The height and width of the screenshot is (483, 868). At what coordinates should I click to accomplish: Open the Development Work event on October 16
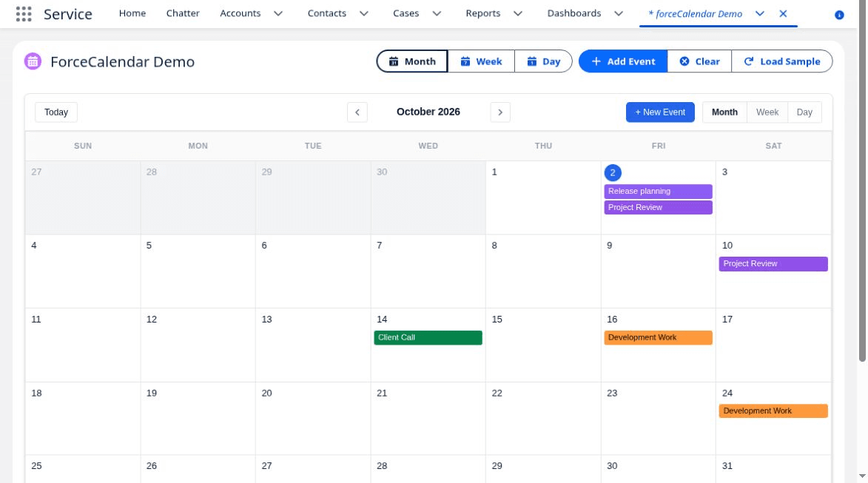coord(658,337)
